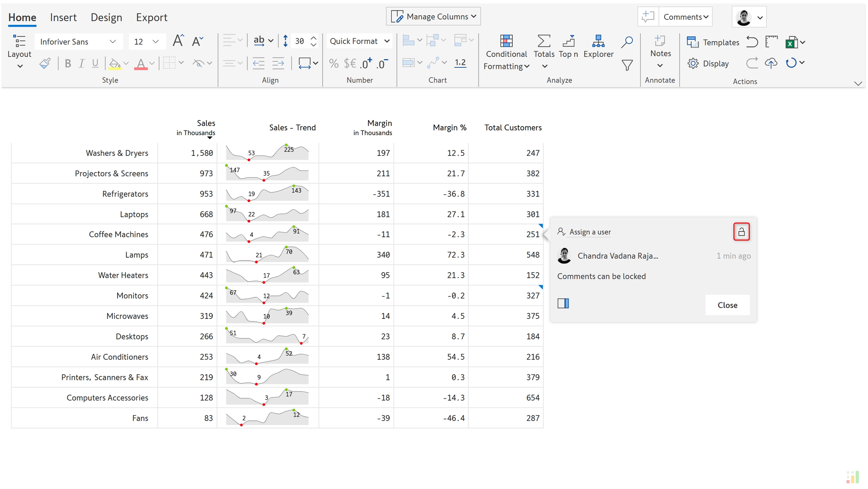Switch to the Insert tab
The image size is (868, 489).
pyautogui.click(x=63, y=17)
